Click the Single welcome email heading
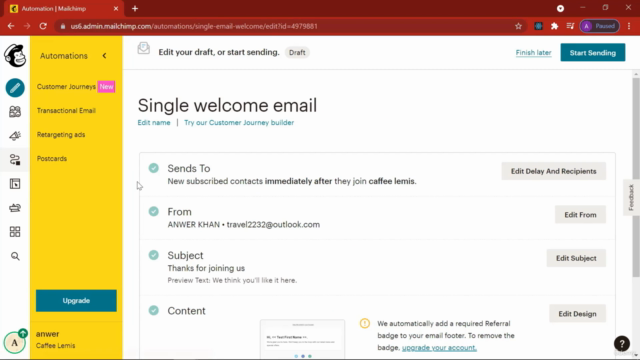The width and height of the screenshot is (640, 360). coord(227,105)
